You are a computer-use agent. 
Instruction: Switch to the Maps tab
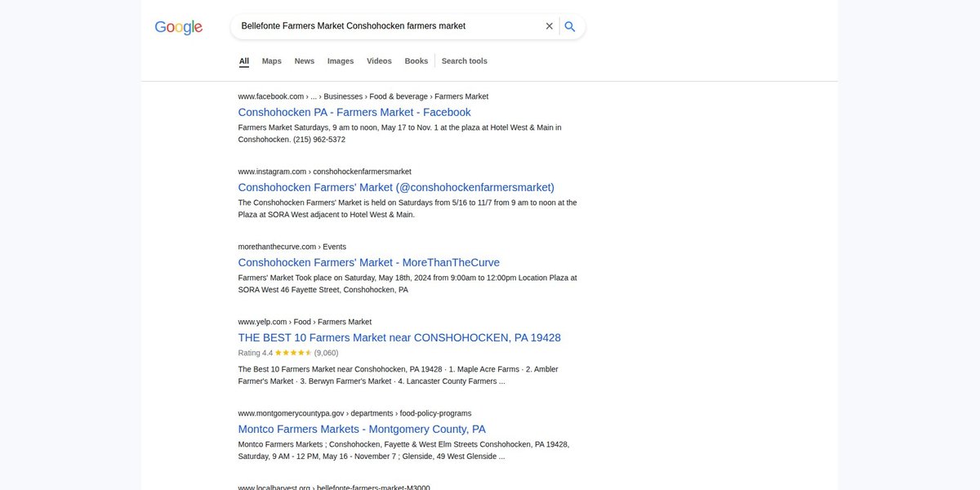(272, 61)
